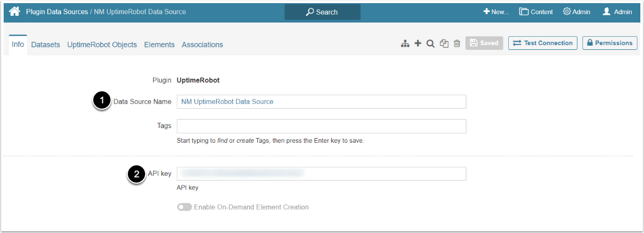This screenshot has width=644, height=233.
Task: Open the Content folder menu
Action: [536, 12]
